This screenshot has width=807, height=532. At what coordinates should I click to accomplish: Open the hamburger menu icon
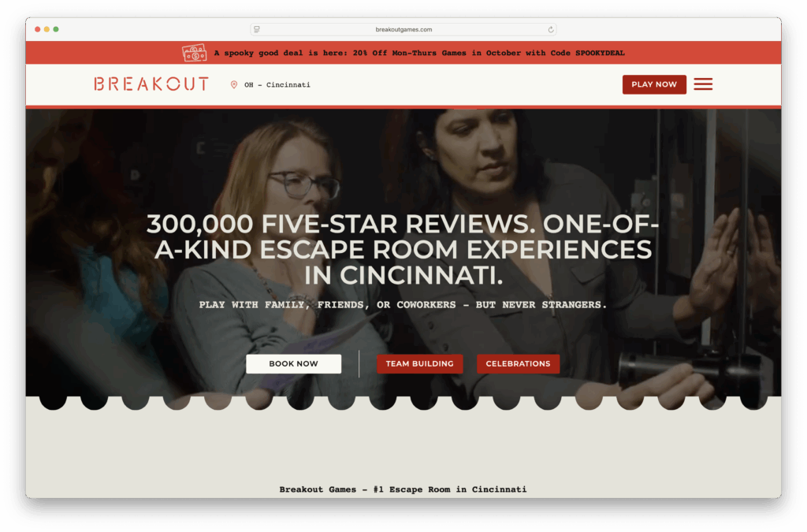coord(702,84)
